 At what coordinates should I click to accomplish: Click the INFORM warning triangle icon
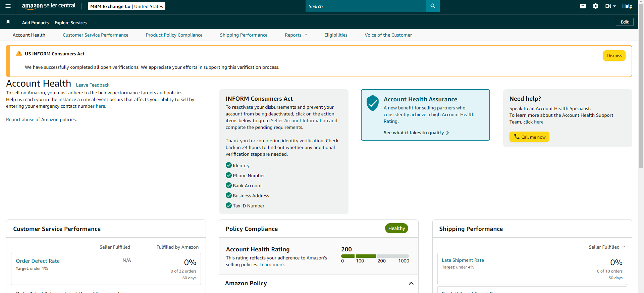pos(19,54)
